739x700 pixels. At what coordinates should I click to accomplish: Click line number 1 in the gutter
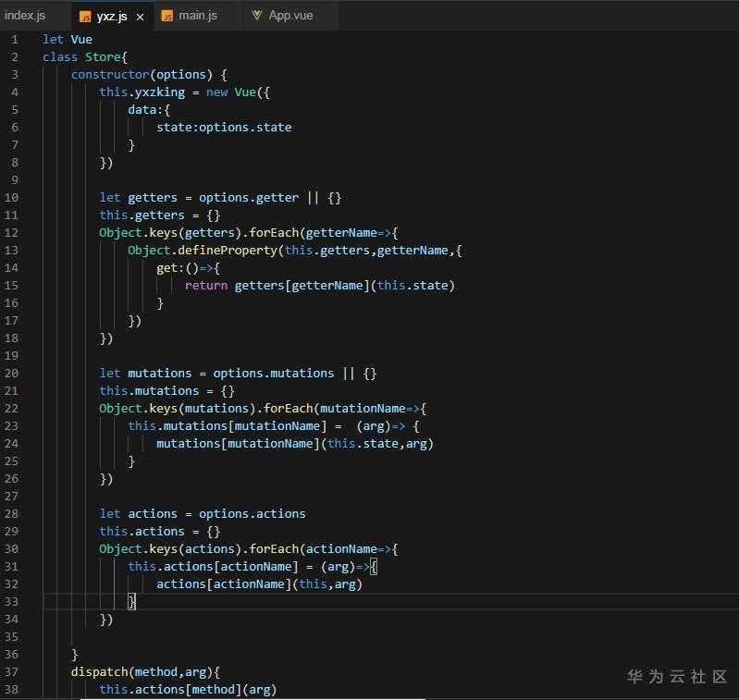click(15, 40)
